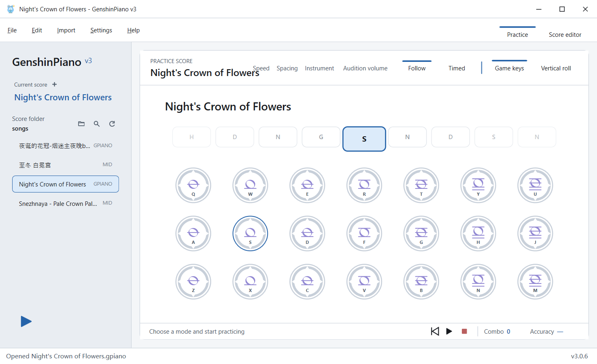Open score folder with the folder icon
Screen dimensions: 597x364
81,124
